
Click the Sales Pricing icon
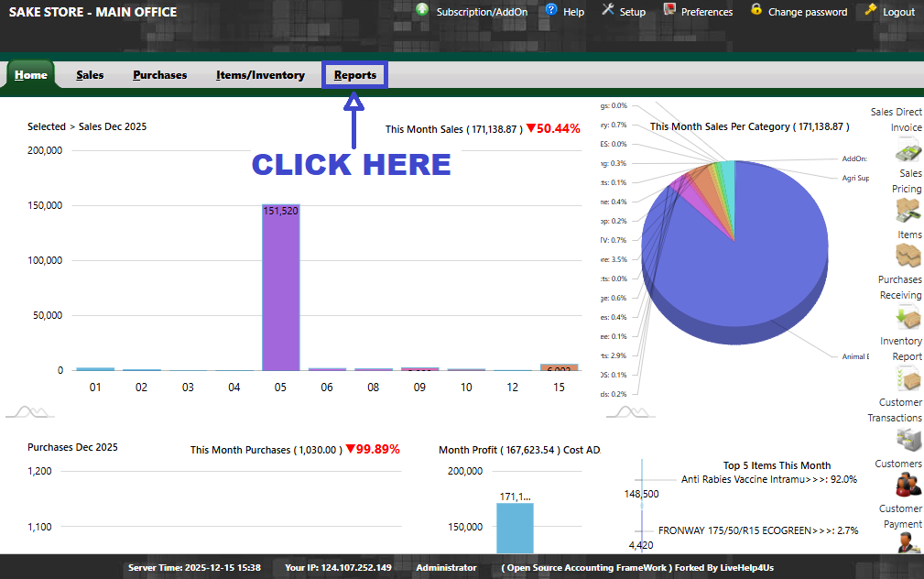(x=908, y=211)
